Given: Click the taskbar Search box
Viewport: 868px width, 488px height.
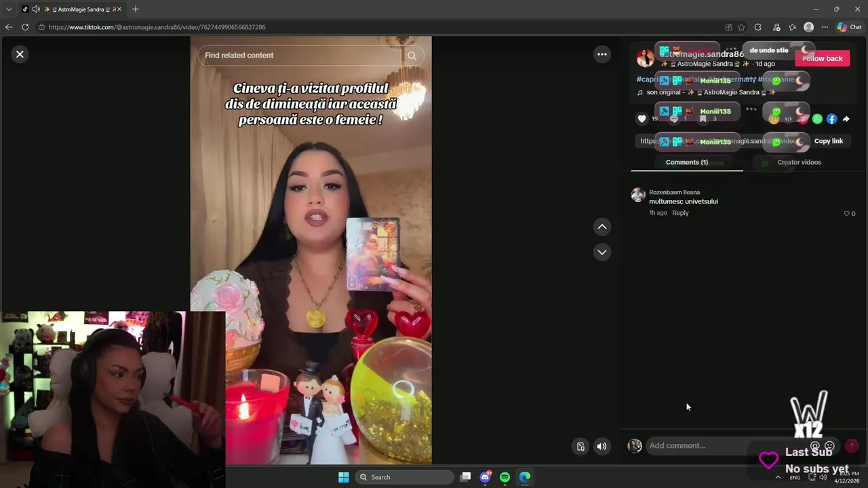Looking at the screenshot, I should (x=406, y=477).
